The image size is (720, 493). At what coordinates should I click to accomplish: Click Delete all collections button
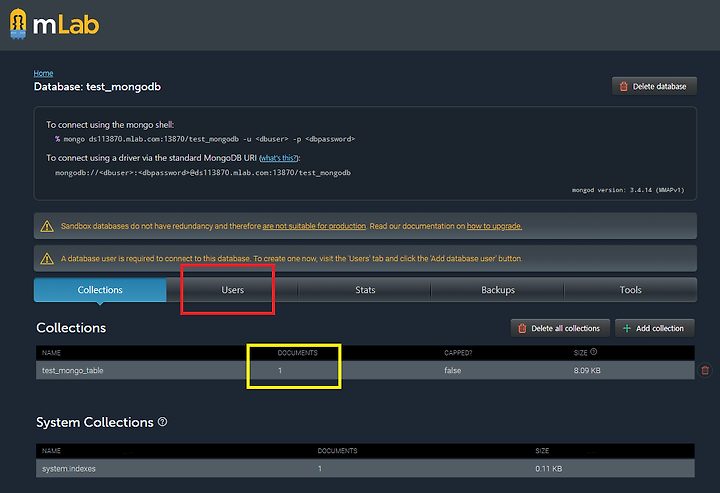pyautogui.click(x=560, y=328)
